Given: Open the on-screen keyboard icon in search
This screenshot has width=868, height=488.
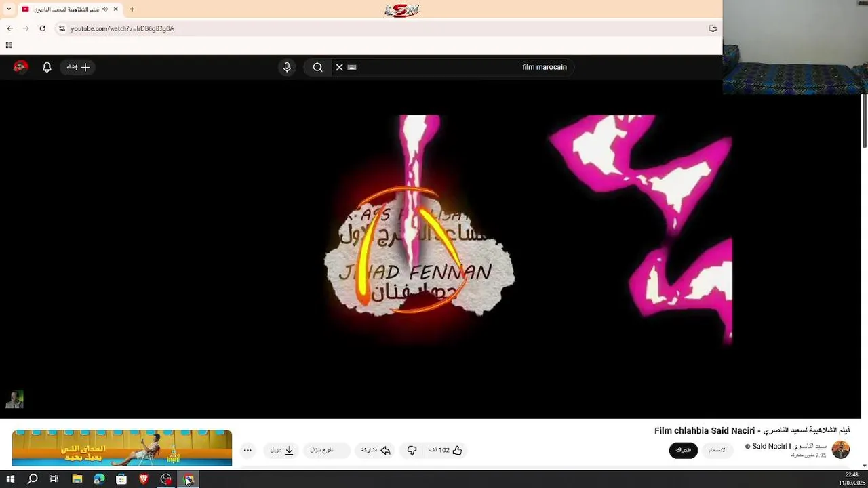Looking at the screenshot, I should pos(352,67).
